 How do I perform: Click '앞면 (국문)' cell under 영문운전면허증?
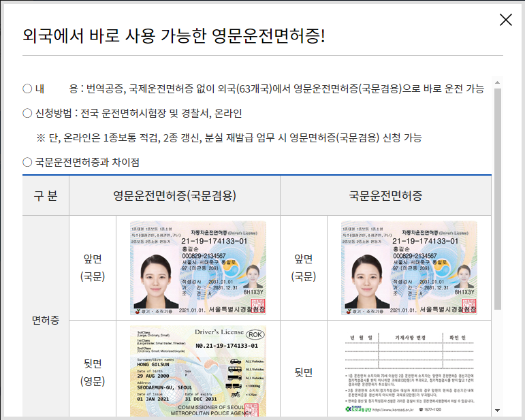coord(93,268)
